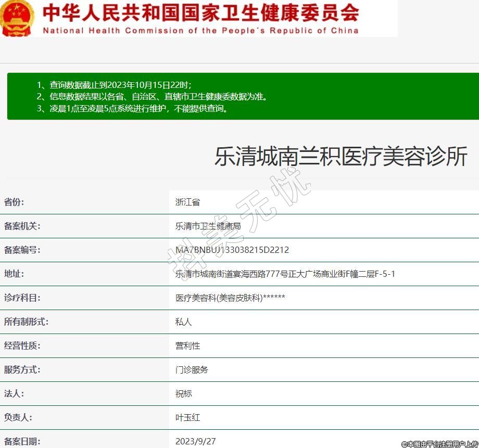Click the 所有制形式 row label
This screenshot has width=479, height=448.
(x=26, y=322)
